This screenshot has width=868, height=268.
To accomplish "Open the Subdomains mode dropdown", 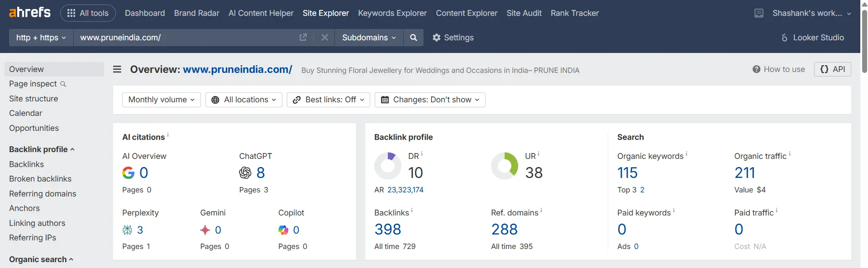I will tap(369, 38).
